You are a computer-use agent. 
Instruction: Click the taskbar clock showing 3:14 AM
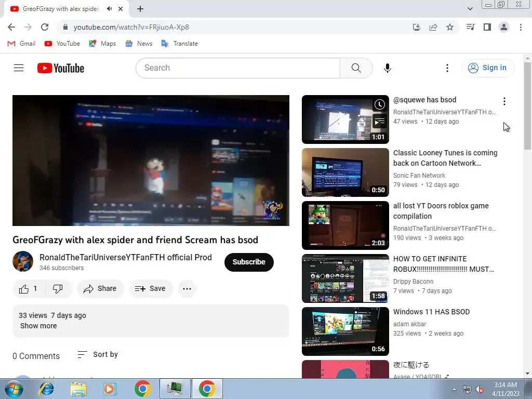[506, 389]
